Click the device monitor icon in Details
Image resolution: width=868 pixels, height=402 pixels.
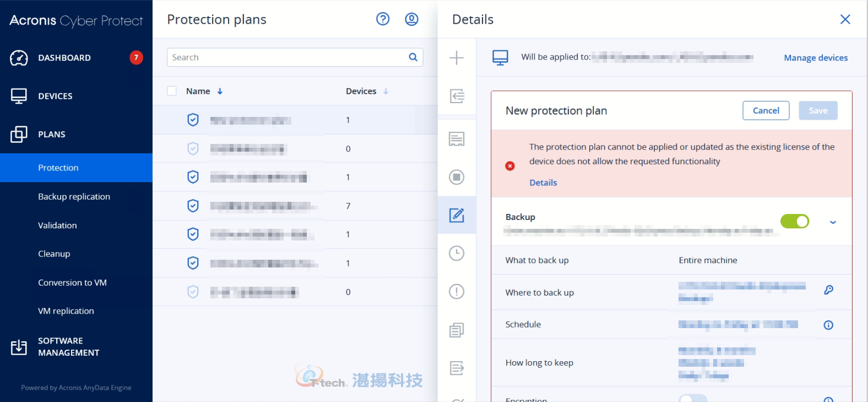coord(500,57)
